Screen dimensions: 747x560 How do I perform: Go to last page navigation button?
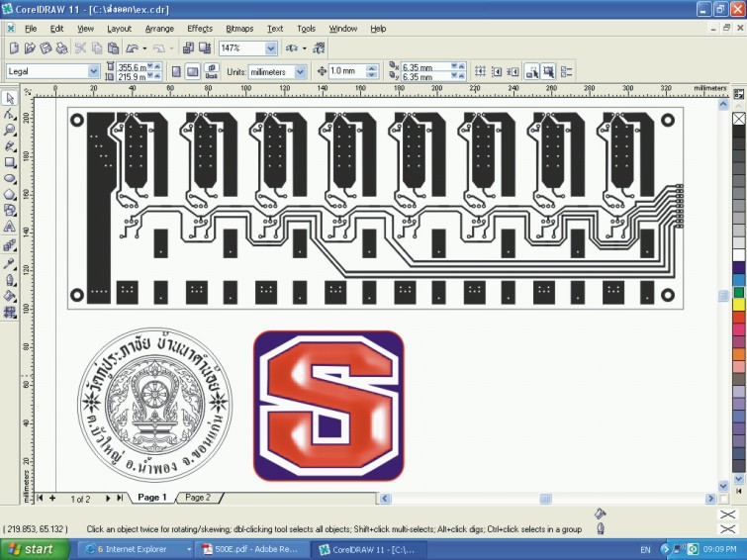coord(120,498)
